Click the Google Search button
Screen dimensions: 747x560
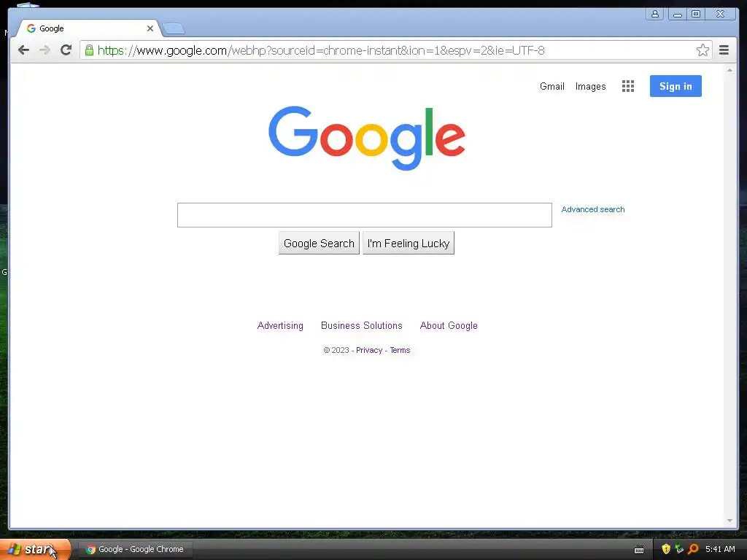[319, 244]
